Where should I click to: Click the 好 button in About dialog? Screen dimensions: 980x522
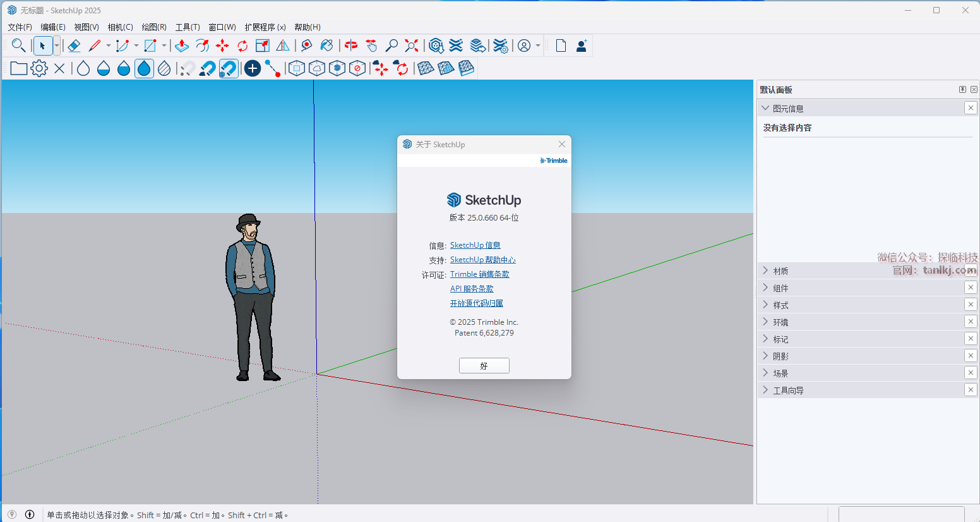click(x=484, y=366)
